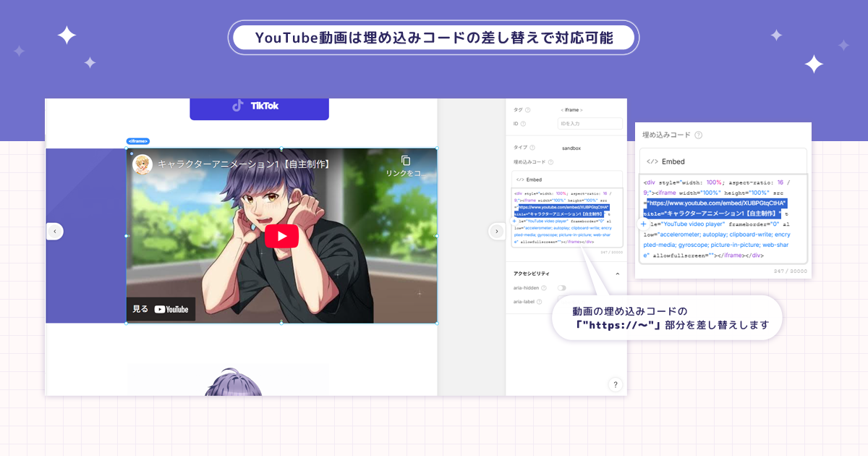Click the <iframe> badge above the video
The height and width of the screenshot is (456, 868).
point(137,141)
